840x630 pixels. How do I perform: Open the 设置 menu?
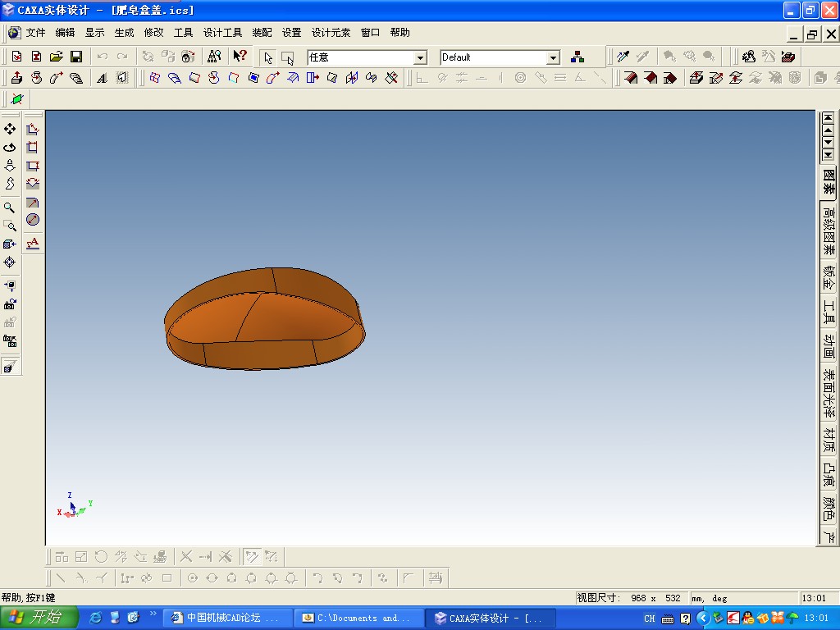click(291, 33)
